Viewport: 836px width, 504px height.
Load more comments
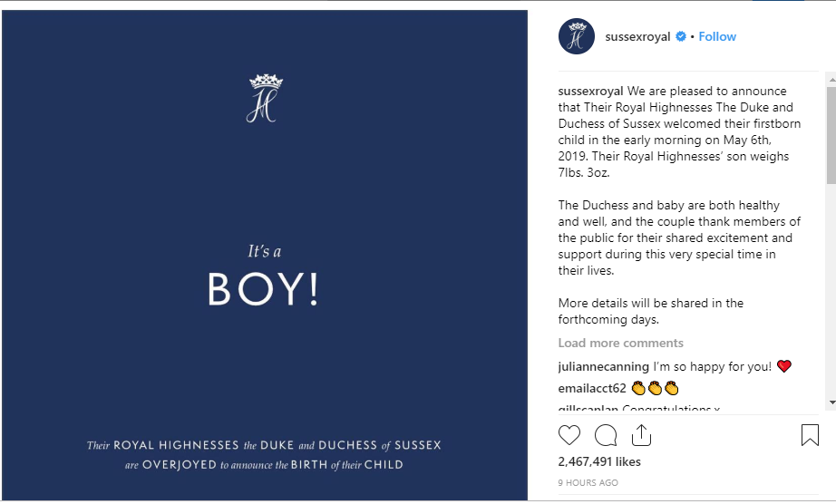pyautogui.click(x=620, y=343)
